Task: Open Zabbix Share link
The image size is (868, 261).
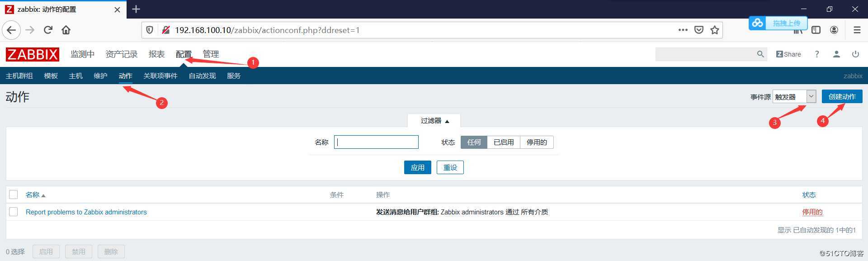Action: pos(788,54)
